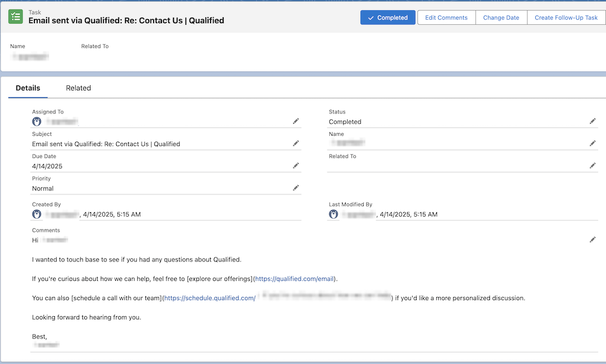Open the qualified.com/email link
Screen dimensions: 606x364
pyautogui.click(x=295, y=279)
